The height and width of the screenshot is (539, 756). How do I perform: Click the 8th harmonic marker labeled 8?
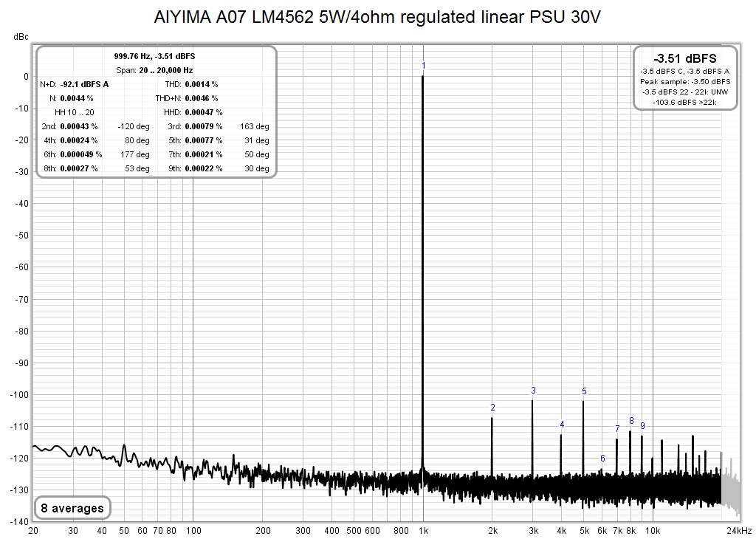pyautogui.click(x=631, y=420)
